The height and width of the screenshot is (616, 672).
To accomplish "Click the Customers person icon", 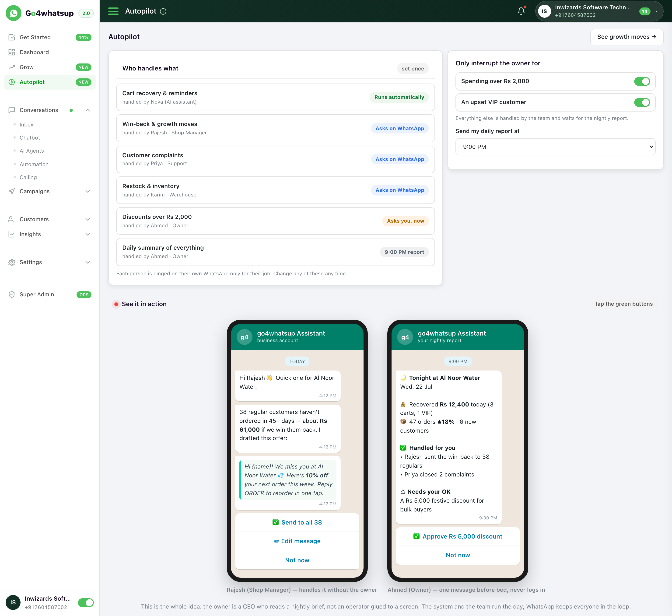I will click(x=11, y=219).
